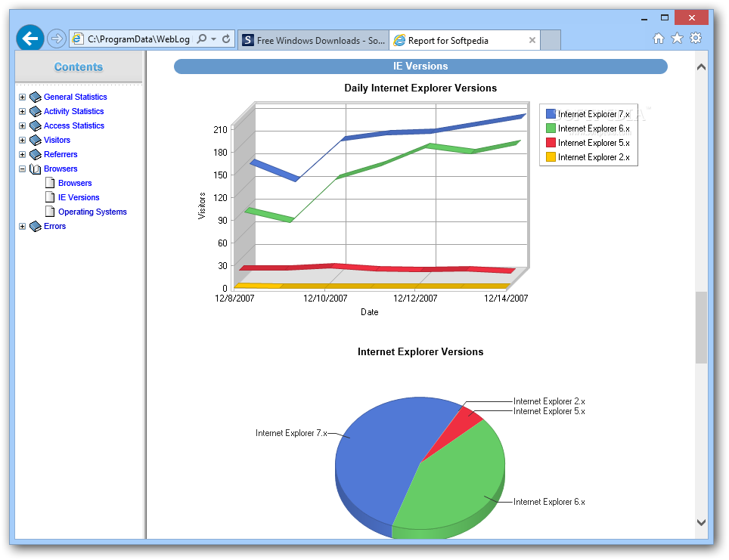Open the Errors link

[55, 226]
